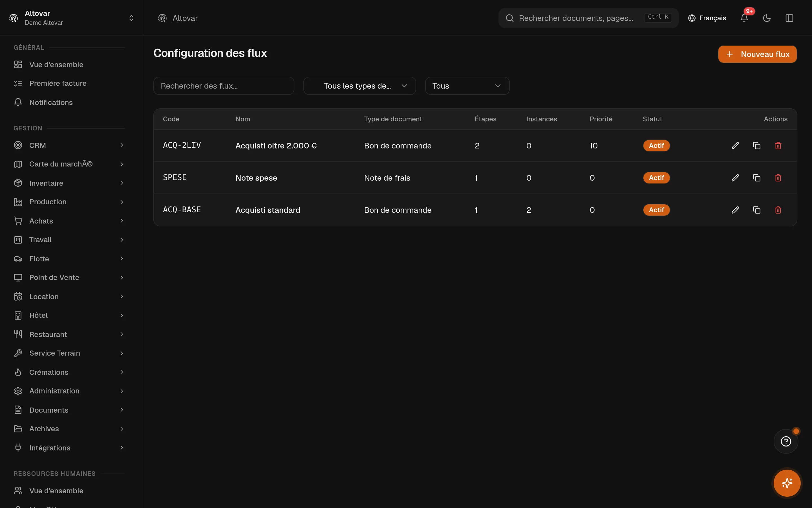Edit the ACQ-2LIV flow with pencil icon
This screenshot has height=508, width=812.
(735, 145)
